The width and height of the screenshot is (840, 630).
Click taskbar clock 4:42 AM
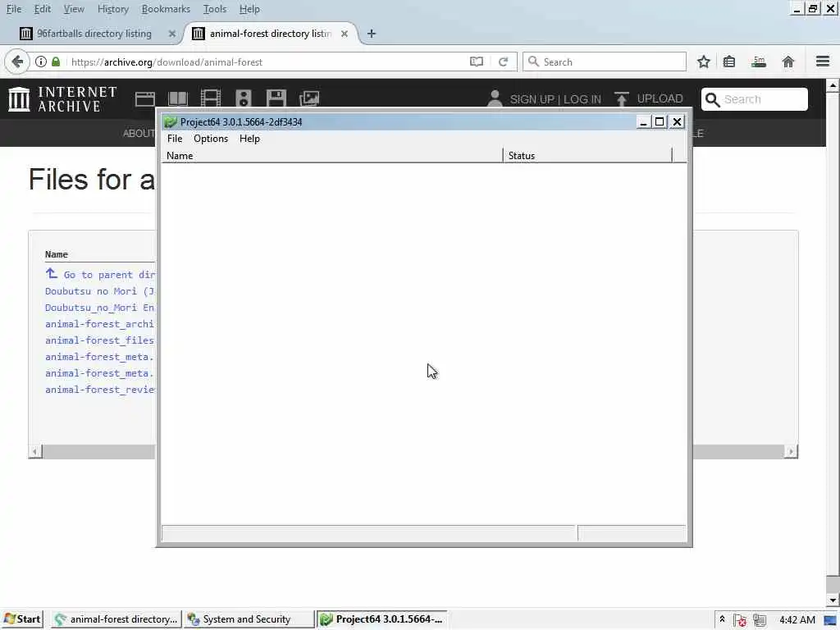[797, 620]
